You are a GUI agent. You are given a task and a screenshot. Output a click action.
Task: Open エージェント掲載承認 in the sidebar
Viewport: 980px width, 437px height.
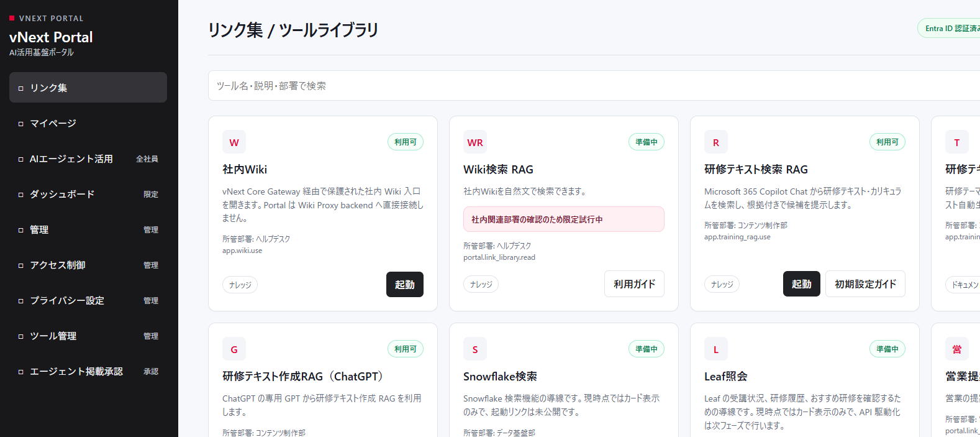(x=88, y=371)
